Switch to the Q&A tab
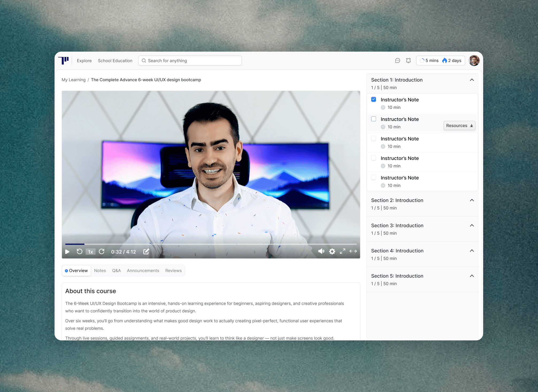 pyautogui.click(x=116, y=271)
